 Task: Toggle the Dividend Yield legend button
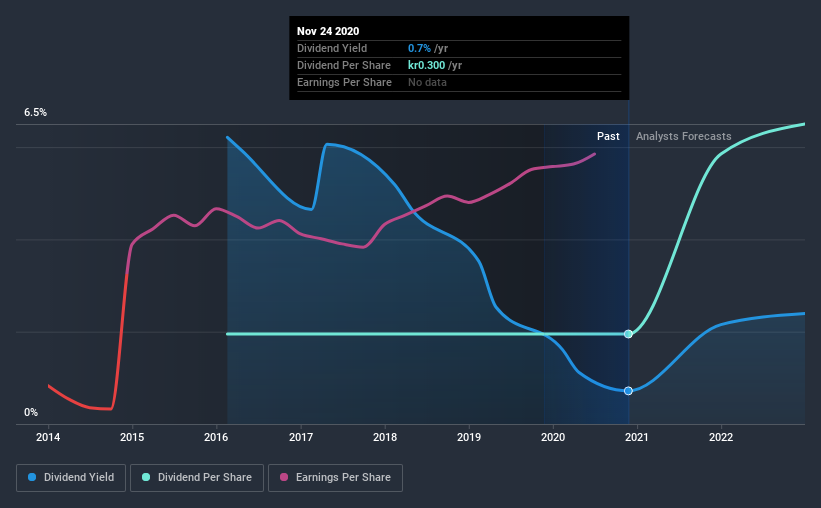click(71, 478)
